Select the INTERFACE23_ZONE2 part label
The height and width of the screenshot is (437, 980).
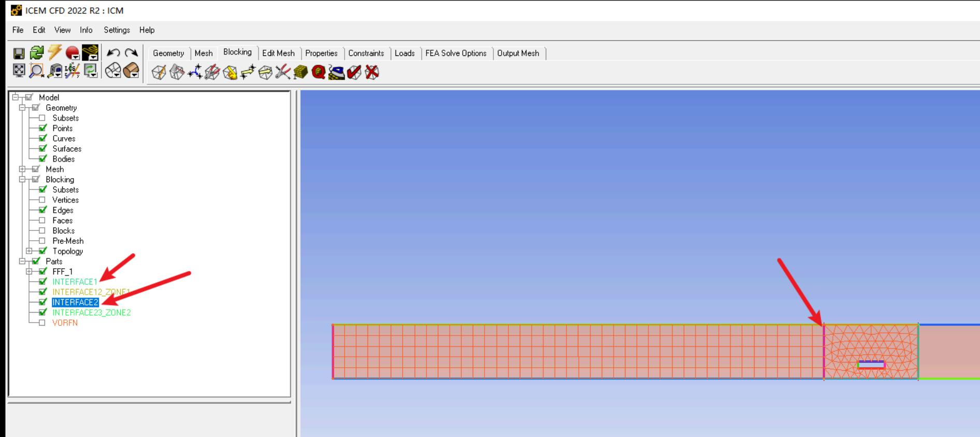pos(91,312)
